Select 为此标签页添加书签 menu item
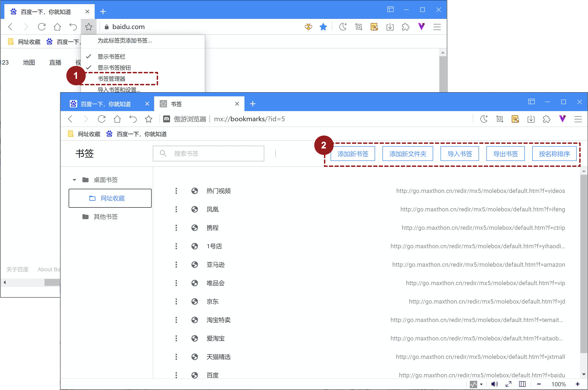This screenshot has width=588, height=390. pyautogui.click(x=143, y=41)
